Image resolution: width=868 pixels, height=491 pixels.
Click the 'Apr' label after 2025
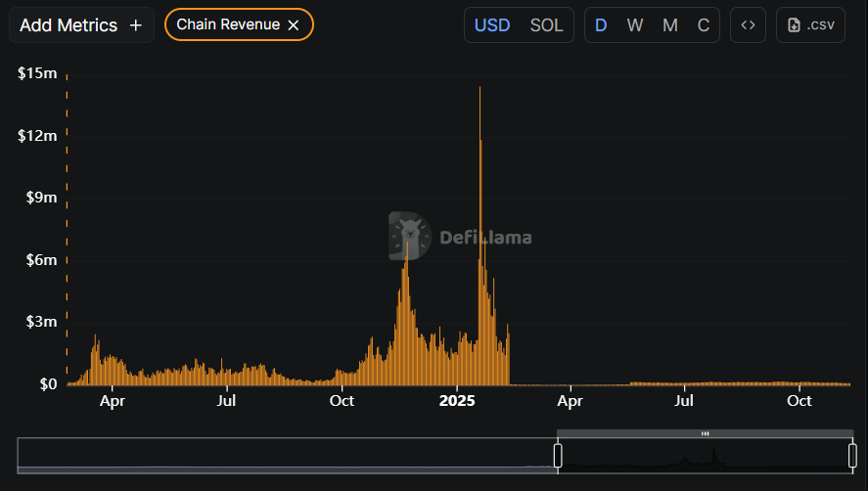coord(571,401)
